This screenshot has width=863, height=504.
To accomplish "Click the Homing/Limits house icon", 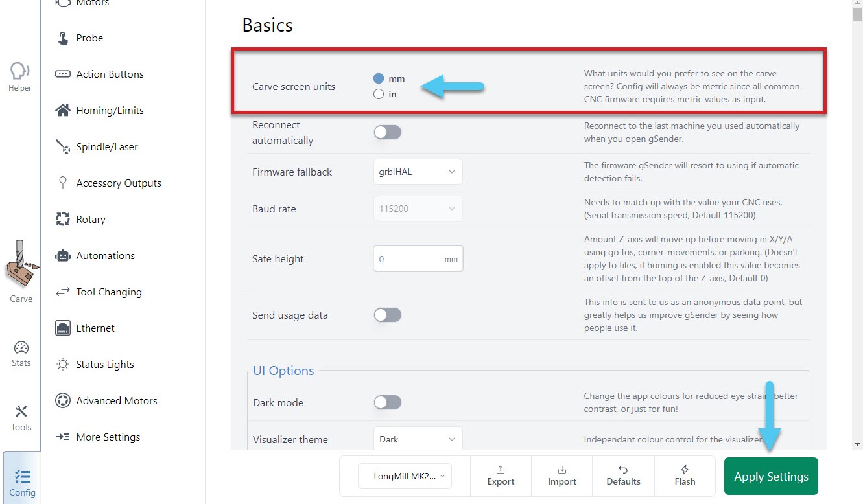I will pyautogui.click(x=63, y=111).
